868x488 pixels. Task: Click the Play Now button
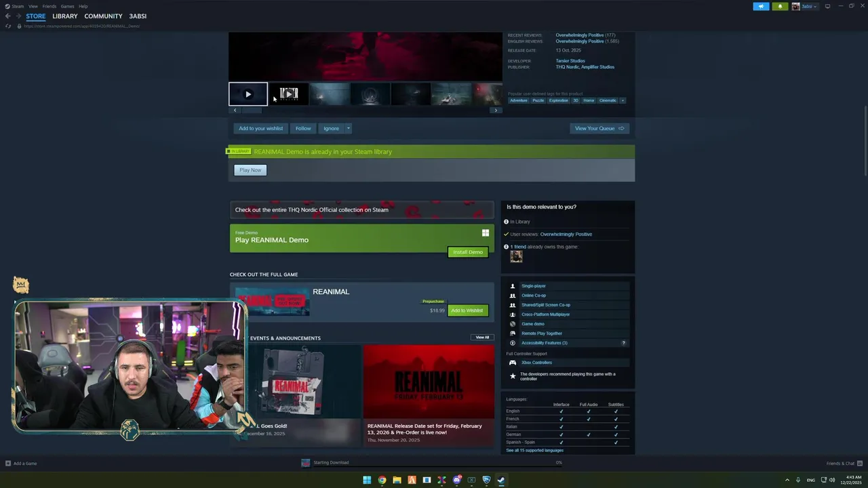[250, 170]
